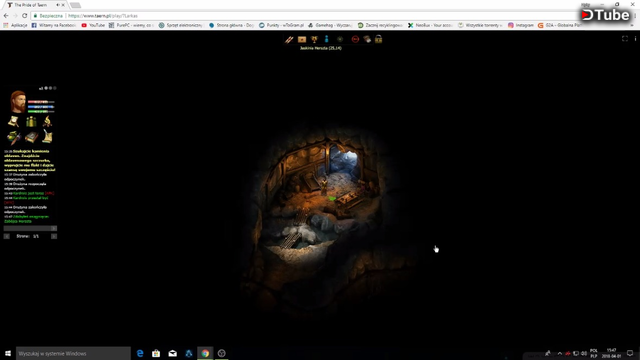Click the taskbar clock and date
The height and width of the screenshot is (360, 640).
tap(611, 353)
